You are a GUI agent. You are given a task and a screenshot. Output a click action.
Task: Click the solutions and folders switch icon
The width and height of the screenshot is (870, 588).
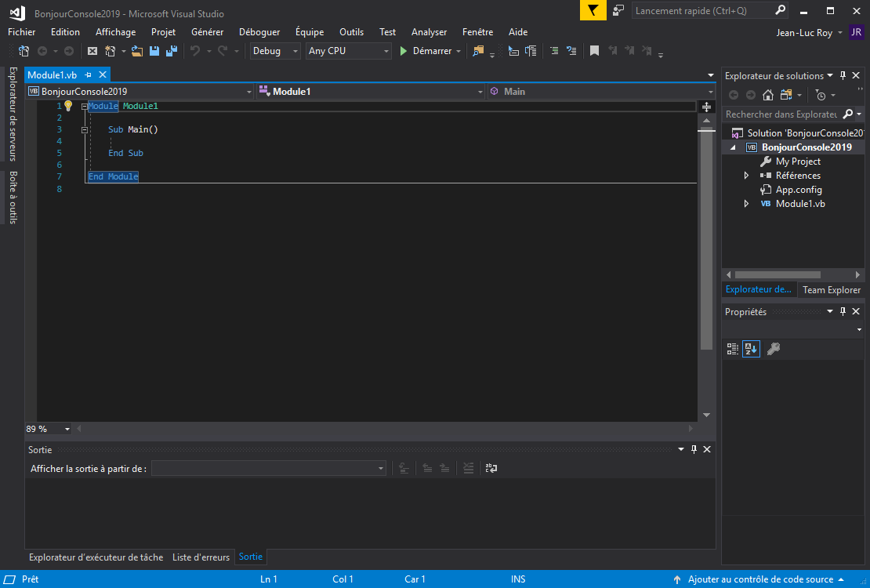(x=785, y=96)
